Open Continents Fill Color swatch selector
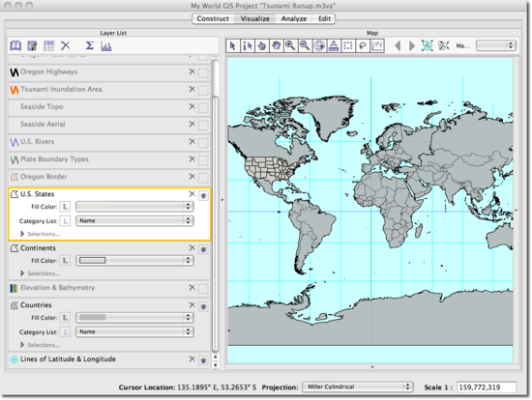Viewport: 532px width, 400px height. pyautogui.click(x=134, y=260)
